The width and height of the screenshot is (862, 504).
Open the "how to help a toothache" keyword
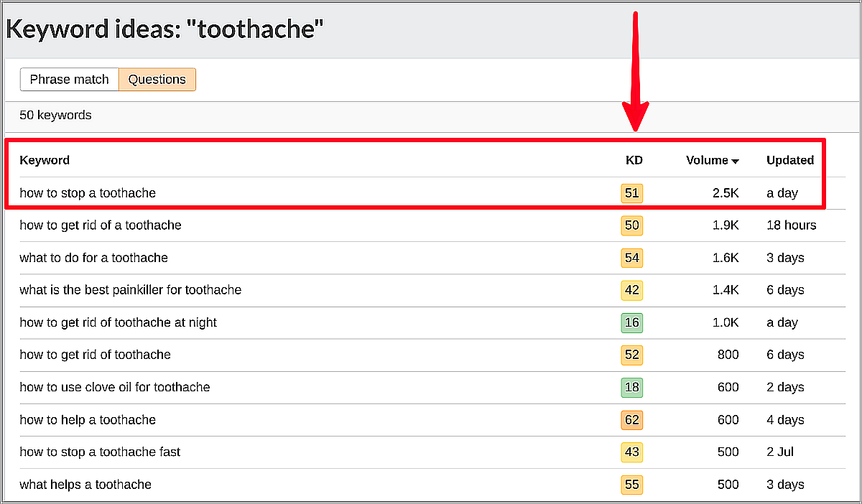[x=88, y=420]
